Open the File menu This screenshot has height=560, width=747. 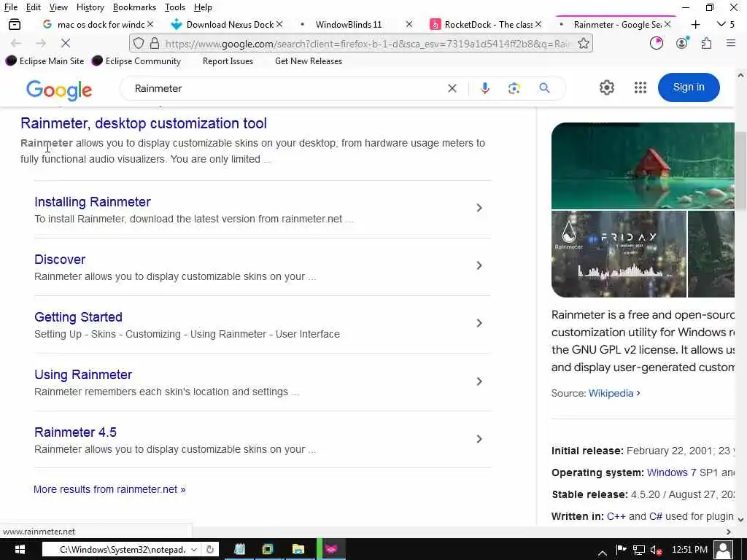click(x=11, y=7)
